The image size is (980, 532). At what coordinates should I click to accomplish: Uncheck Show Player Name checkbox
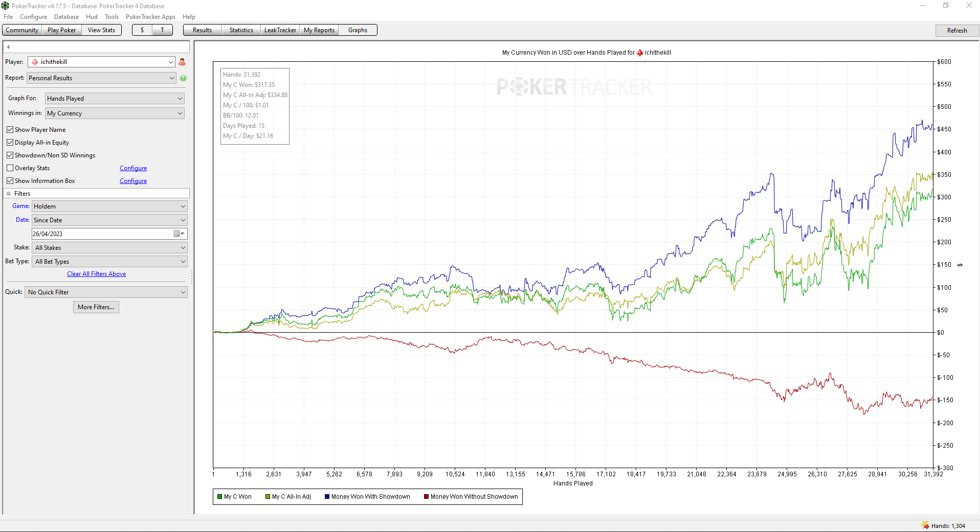tap(10, 130)
